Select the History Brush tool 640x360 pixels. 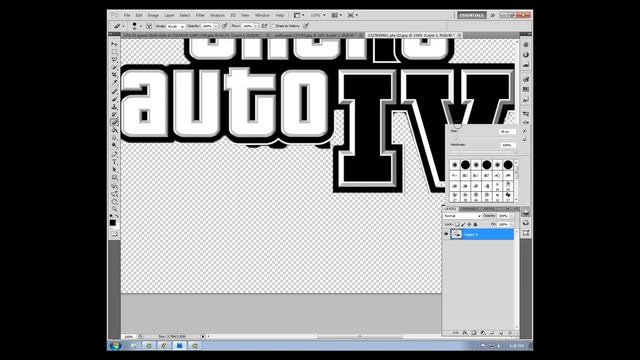[x=114, y=115]
